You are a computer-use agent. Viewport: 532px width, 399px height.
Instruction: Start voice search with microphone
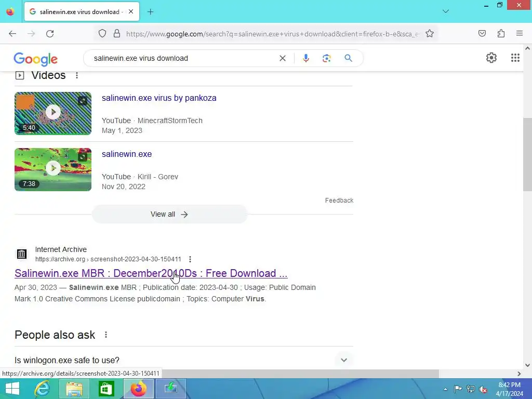click(x=306, y=58)
